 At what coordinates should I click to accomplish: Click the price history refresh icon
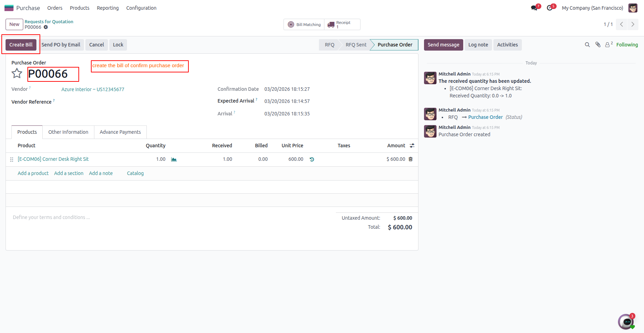point(312,159)
